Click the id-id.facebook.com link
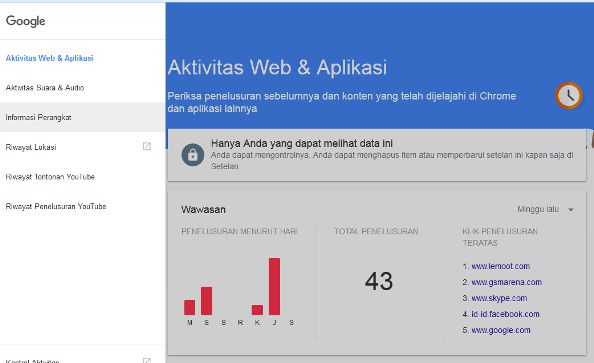The width and height of the screenshot is (594, 363). tap(505, 314)
